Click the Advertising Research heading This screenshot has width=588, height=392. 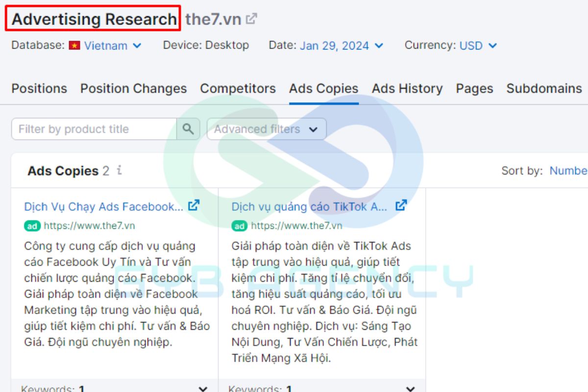click(x=94, y=19)
